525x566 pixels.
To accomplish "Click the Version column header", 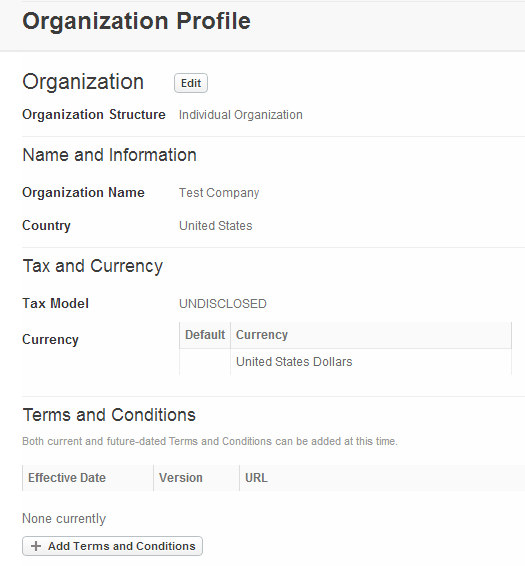I will [x=196, y=478].
